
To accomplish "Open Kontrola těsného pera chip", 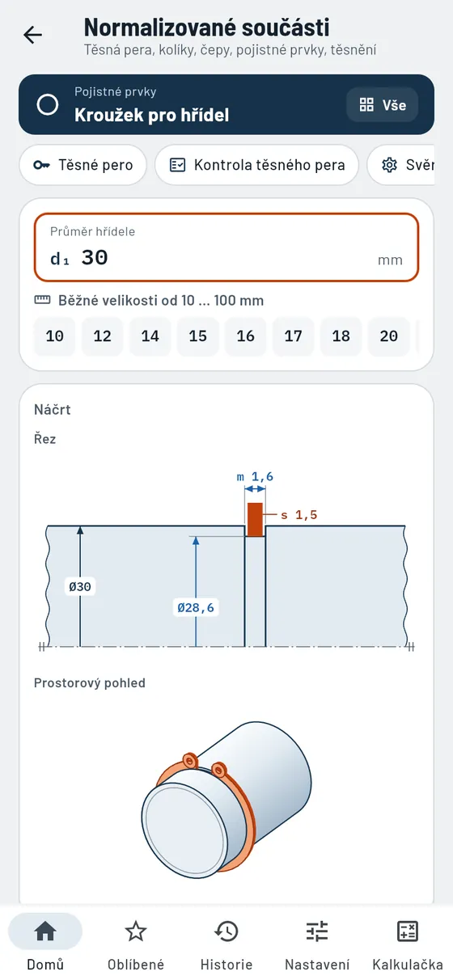I will 256,165.
